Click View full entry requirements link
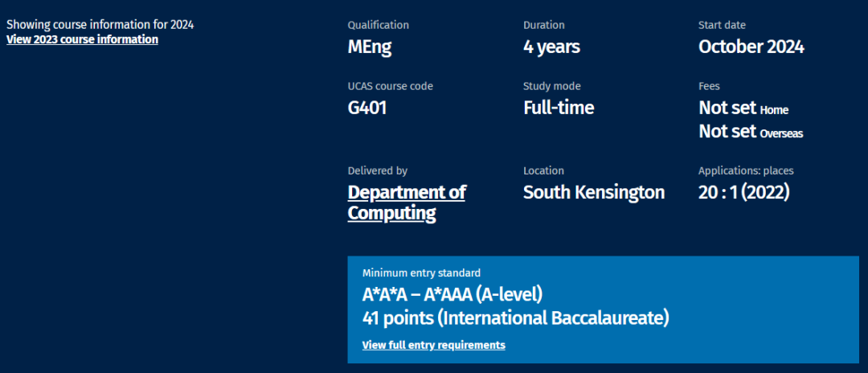 click(433, 345)
